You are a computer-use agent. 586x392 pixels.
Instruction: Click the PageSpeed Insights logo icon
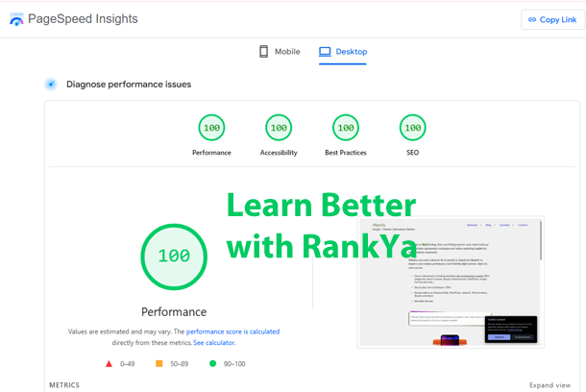(16, 19)
